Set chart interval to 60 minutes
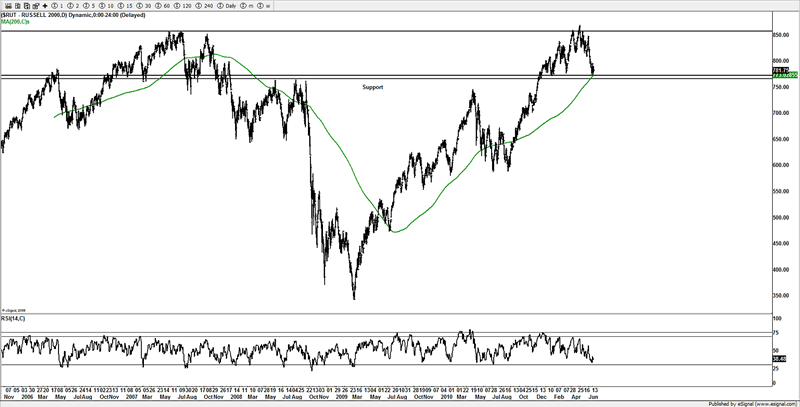 click(x=162, y=6)
